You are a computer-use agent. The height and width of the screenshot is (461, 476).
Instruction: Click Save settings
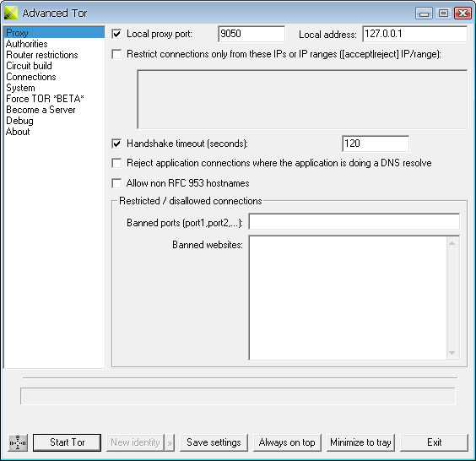pos(214,442)
